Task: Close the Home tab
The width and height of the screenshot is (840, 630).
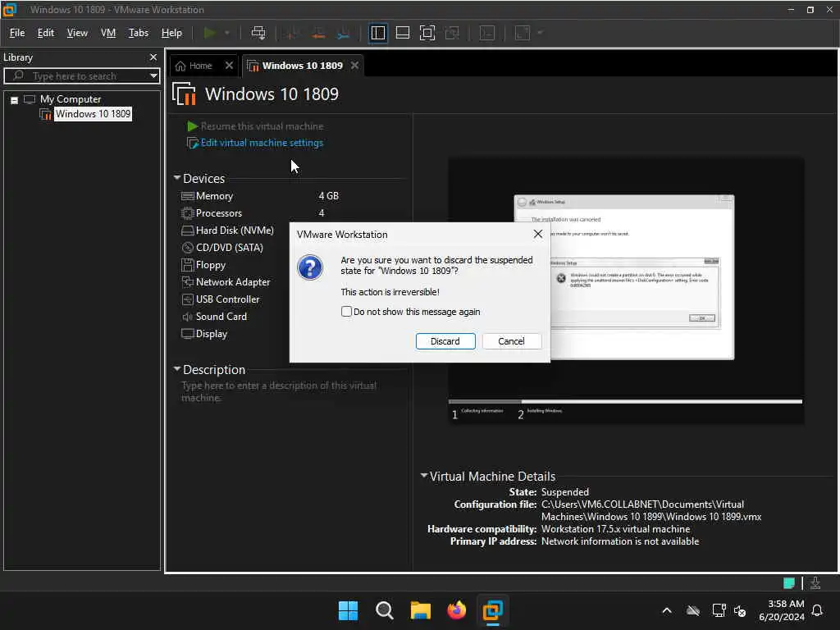Action: (230, 66)
